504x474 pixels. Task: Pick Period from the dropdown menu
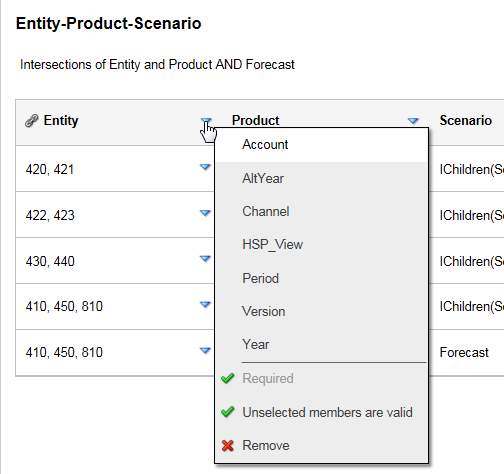click(321, 278)
